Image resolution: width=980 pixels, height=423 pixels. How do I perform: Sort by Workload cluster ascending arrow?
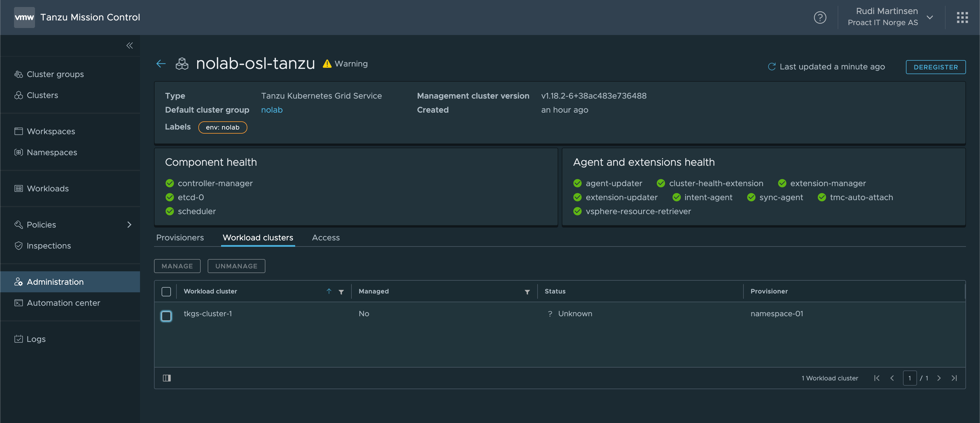click(329, 291)
